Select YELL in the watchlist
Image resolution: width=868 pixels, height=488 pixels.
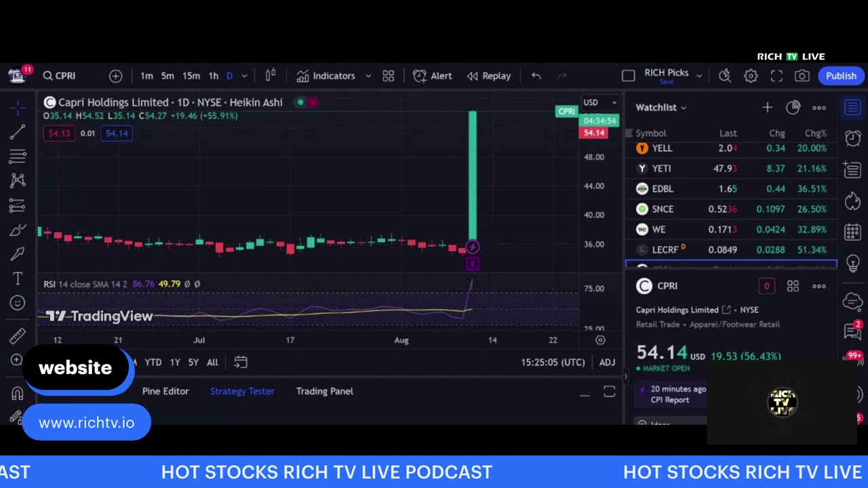coord(731,148)
